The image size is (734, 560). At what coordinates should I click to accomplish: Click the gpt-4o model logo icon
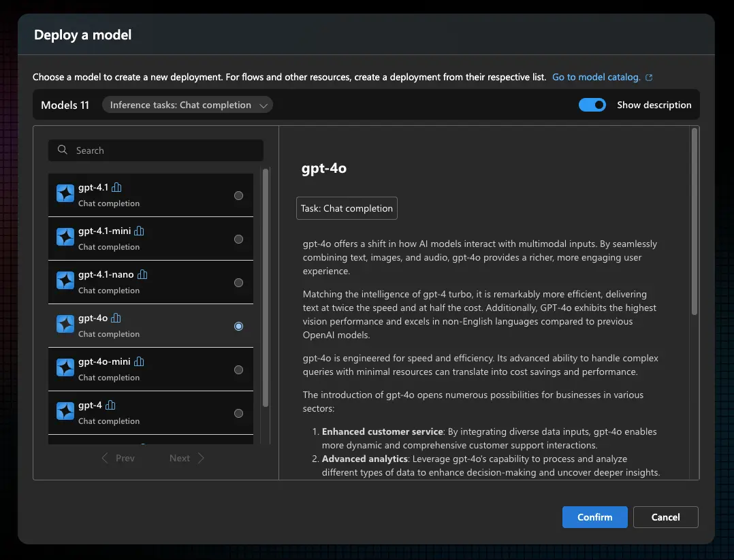click(x=65, y=324)
